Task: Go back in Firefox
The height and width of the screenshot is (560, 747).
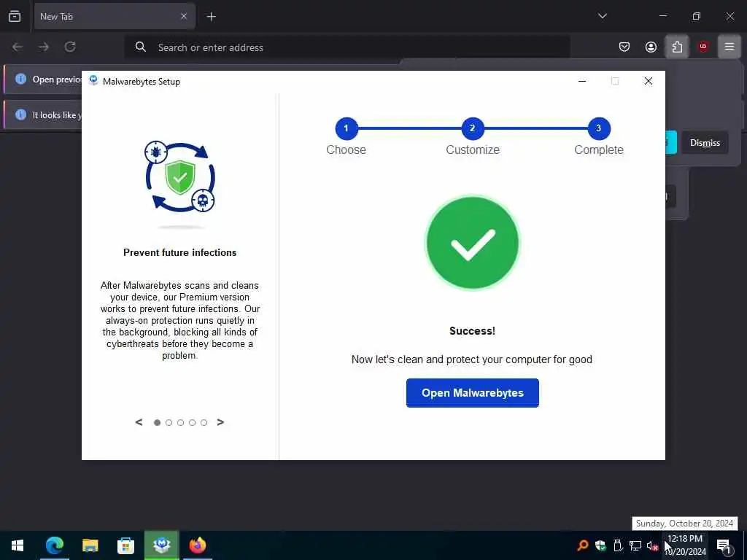Action: 18,47
